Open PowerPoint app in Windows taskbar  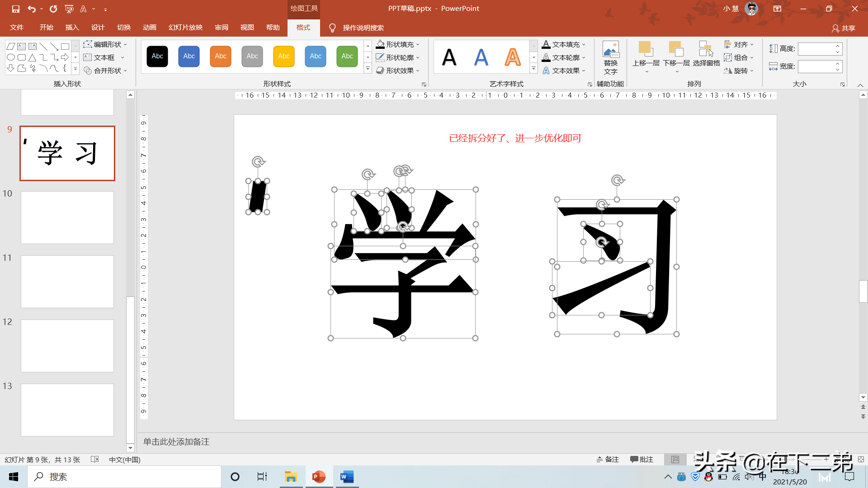click(x=319, y=477)
